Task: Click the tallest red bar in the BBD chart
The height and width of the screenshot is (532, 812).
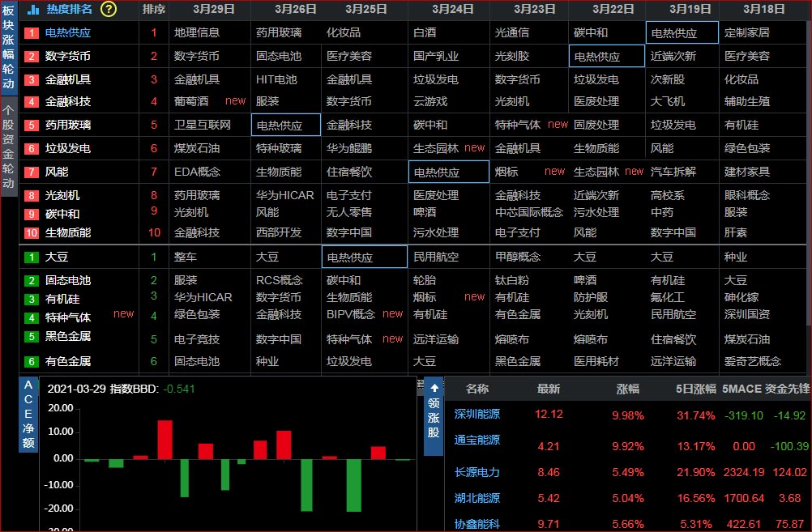Action: point(165,440)
